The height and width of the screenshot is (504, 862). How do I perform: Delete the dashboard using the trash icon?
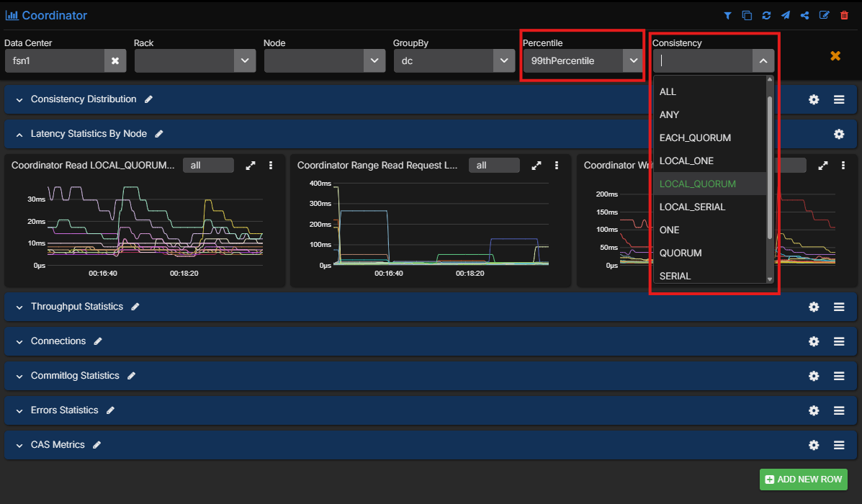(x=843, y=15)
